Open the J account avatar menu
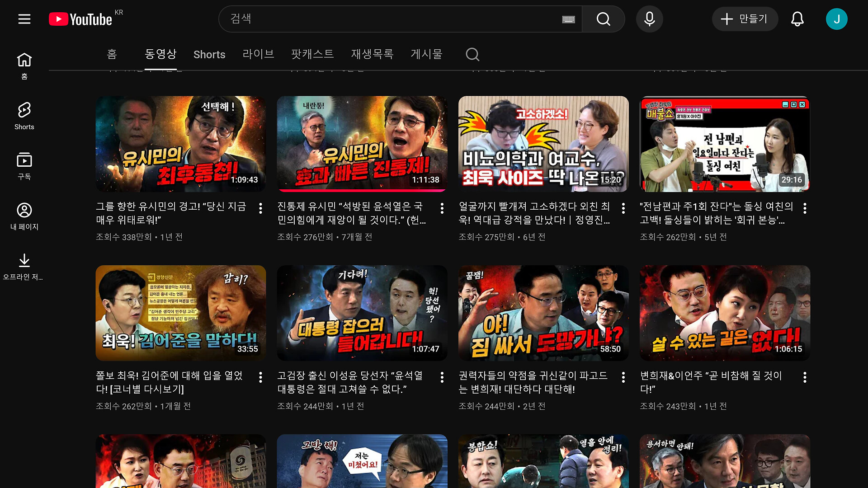This screenshot has width=868, height=488. 836,19
